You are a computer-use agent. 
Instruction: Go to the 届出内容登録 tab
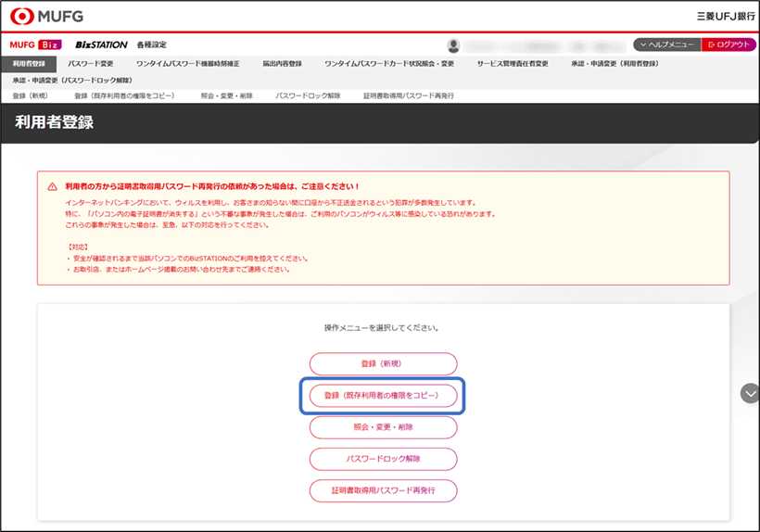click(x=282, y=64)
